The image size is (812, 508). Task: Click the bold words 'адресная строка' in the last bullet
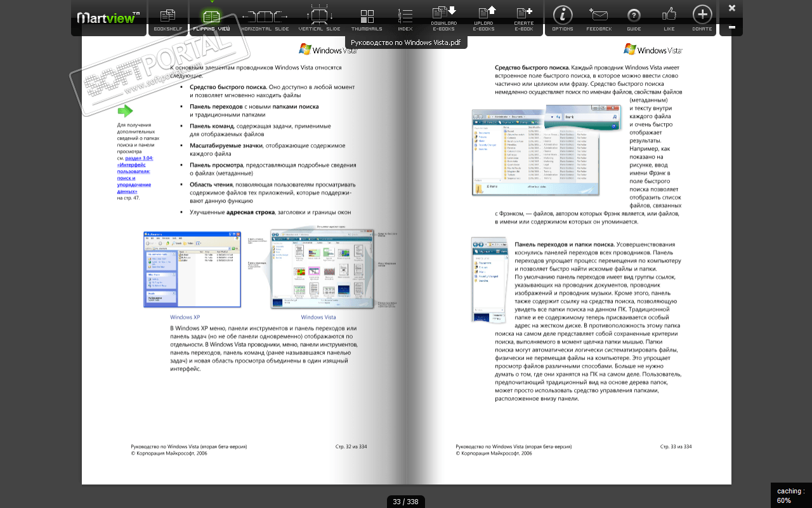click(x=251, y=212)
